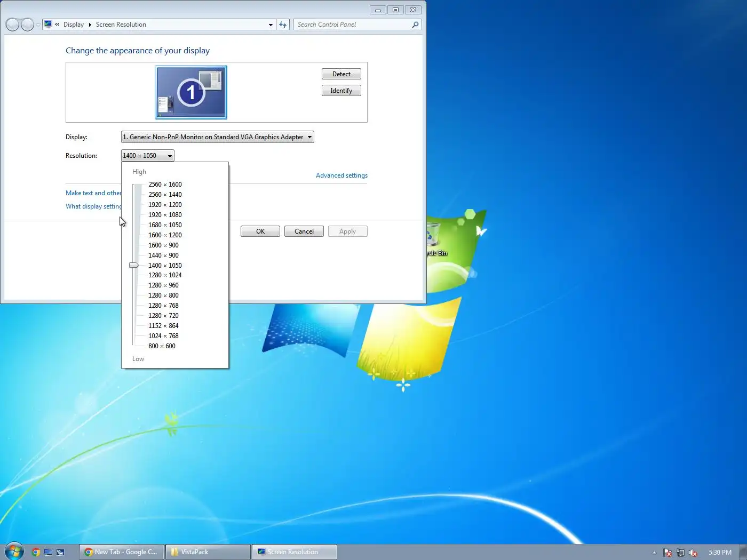Choose 1152 × 864 resolution

tap(163, 326)
